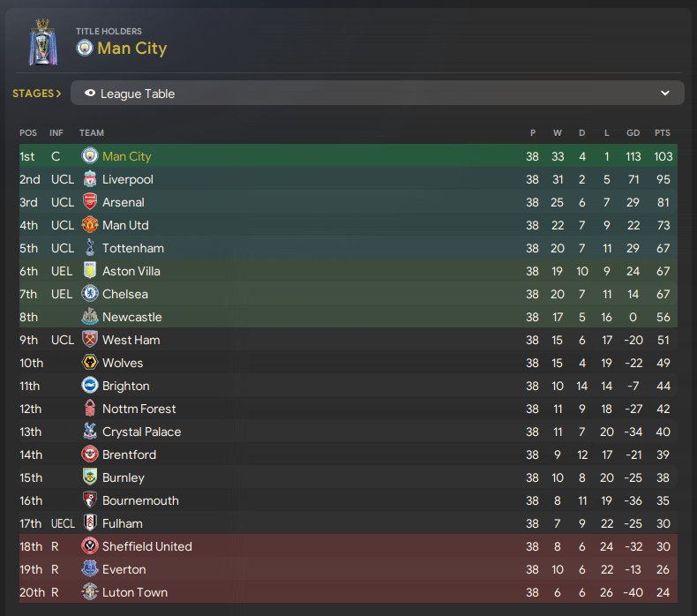Click the Luton Town club crest
The width and height of the screenshot is (697, 616).
[90, 592]
